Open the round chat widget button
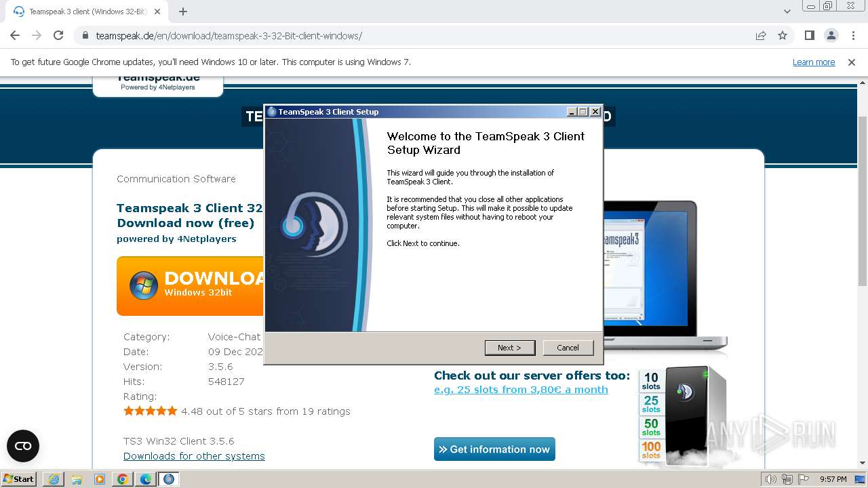This screenshot has width=868, height=488. click(x=23, y=446)
